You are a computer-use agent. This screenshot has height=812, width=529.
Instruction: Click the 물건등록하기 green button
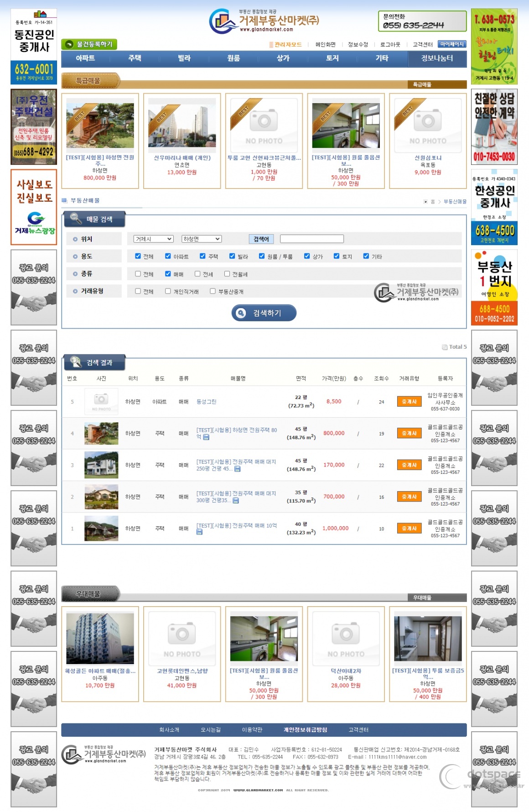coord(89,44)
